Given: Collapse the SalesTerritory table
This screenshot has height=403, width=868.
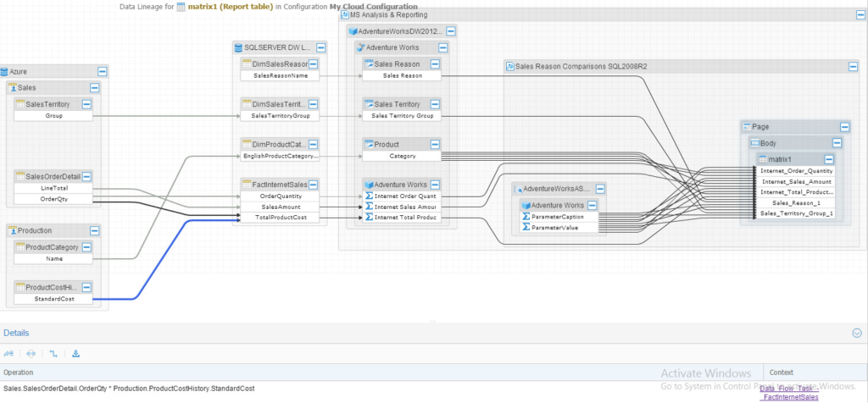Looking at the screenshot, I should [x=87, y=104].
